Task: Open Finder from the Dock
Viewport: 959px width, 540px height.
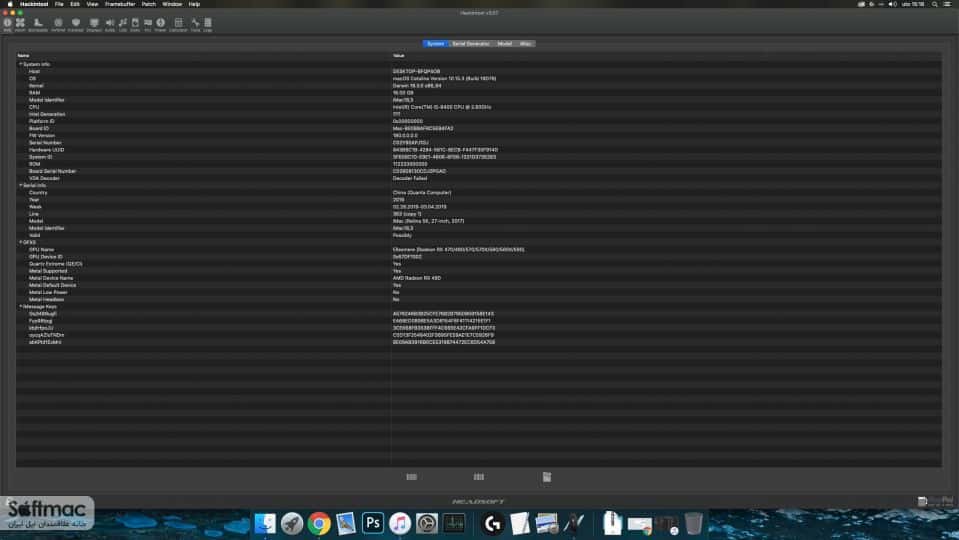Action: click(265, 523)
